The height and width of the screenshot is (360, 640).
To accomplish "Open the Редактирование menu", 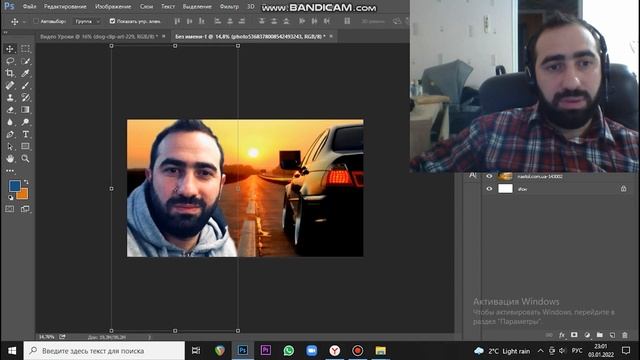I will coord(65,7).
